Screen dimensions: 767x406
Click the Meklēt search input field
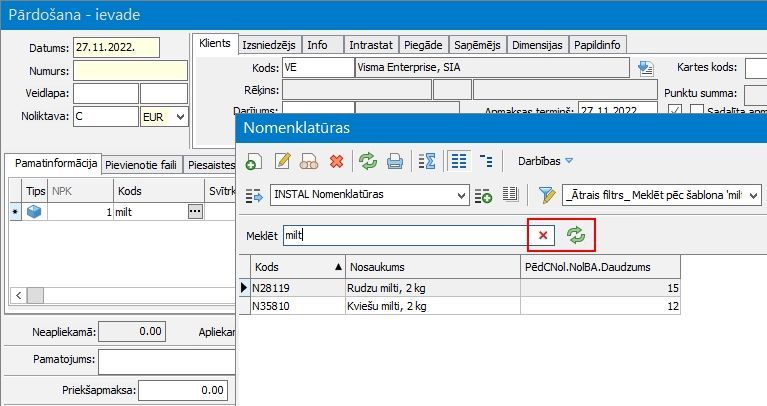(x=406, y=235)
